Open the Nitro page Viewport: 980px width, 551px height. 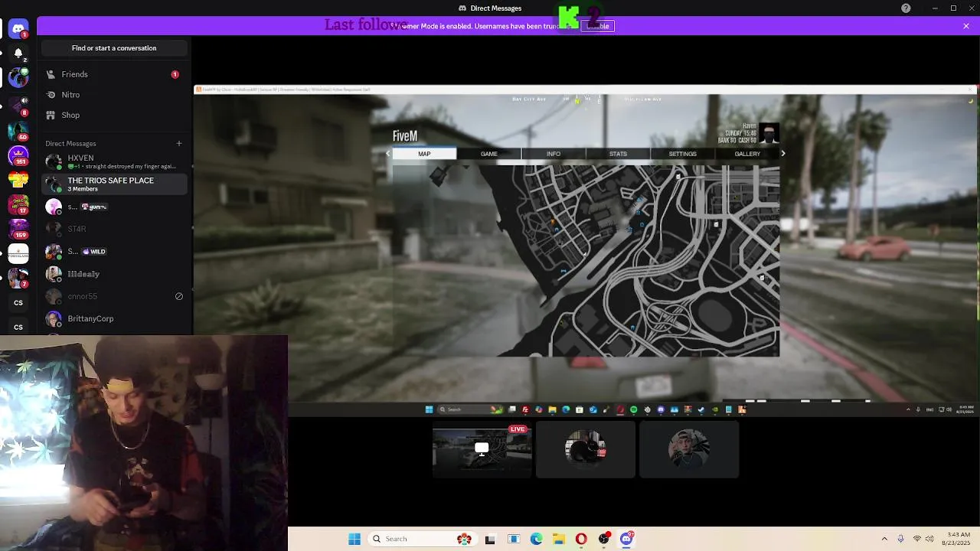pos(114,95)
